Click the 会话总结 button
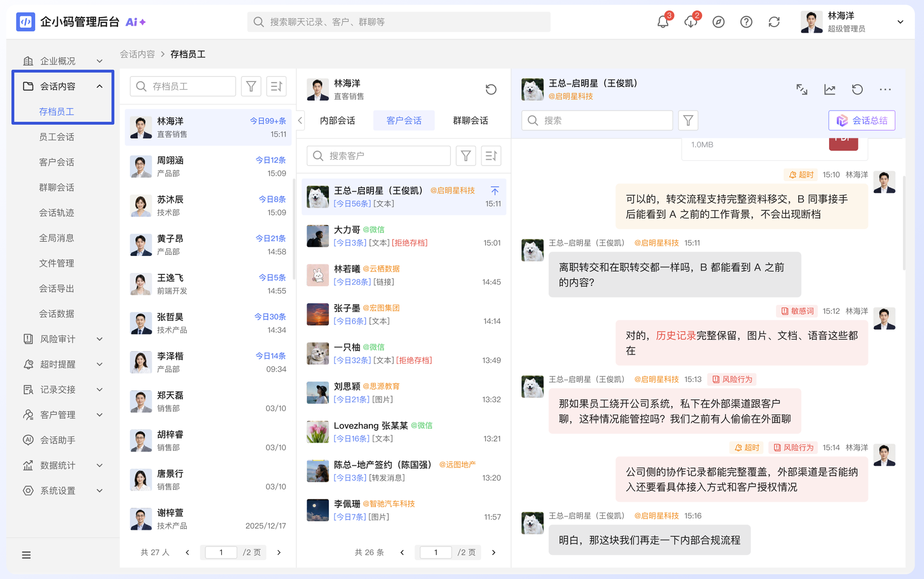This screenshot has height=579, width=924. [862, 121]
